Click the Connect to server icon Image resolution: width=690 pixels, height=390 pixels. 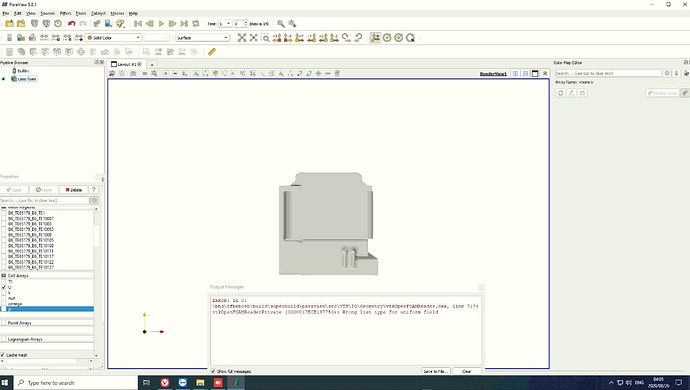tap(34, 23)
